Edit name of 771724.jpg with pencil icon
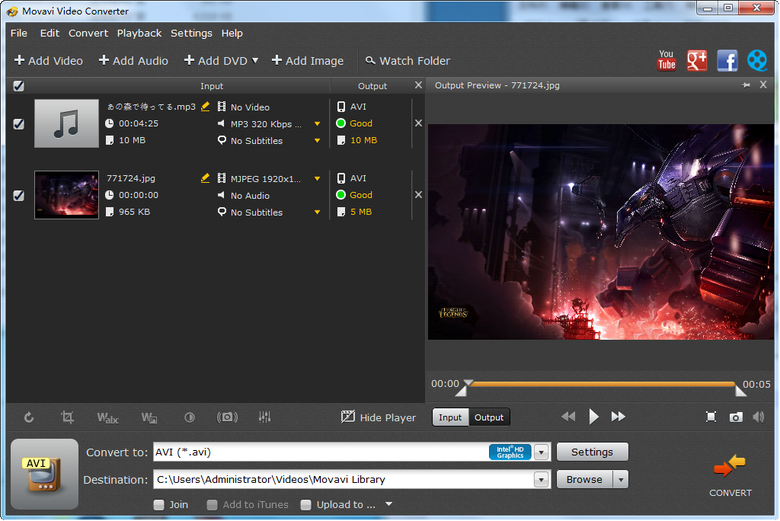Screen dimensions: 780x521 coord(205,178)
